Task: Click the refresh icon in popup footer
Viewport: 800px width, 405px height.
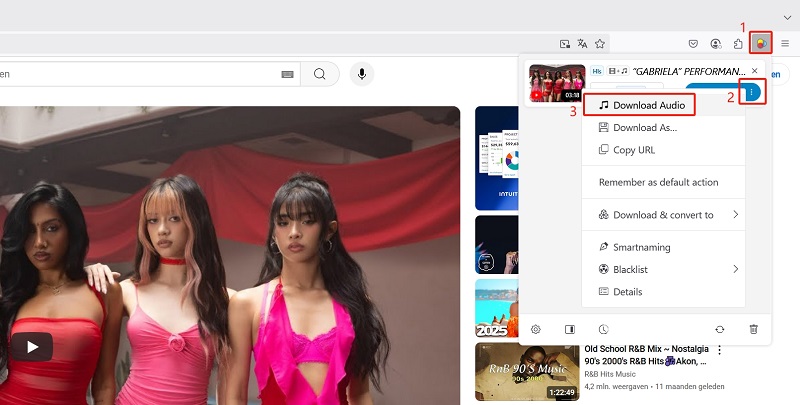Action: tap(720, 330)
